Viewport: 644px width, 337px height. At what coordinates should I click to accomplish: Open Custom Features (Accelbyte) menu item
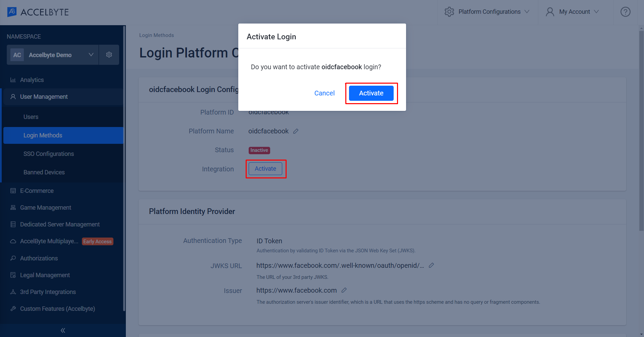tap(63, 308)
